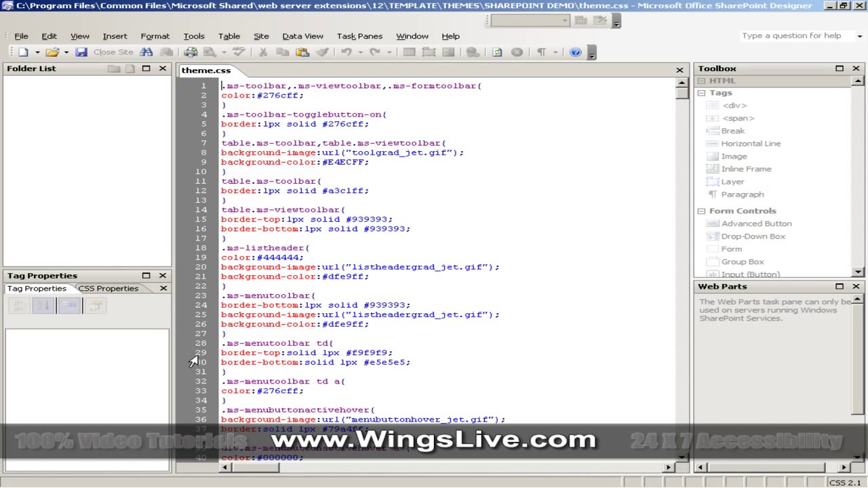Click the Undo arrow icon
The height and width of the screenshot is (488, 868).
click(347, 52)
